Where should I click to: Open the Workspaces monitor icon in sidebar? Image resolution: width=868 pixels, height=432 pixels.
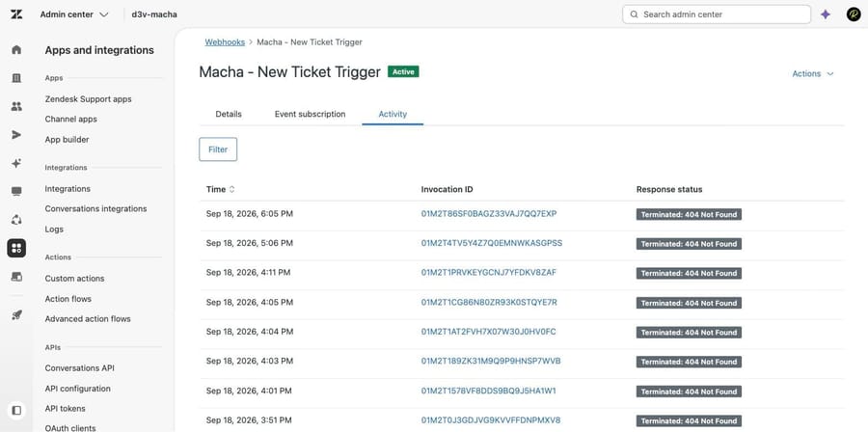coord(16,191)
